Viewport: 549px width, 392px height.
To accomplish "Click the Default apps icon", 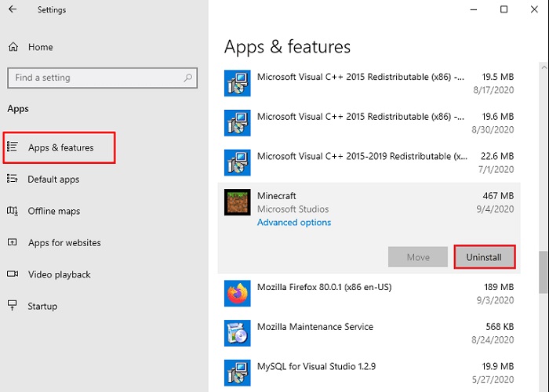I will point(13,179).
